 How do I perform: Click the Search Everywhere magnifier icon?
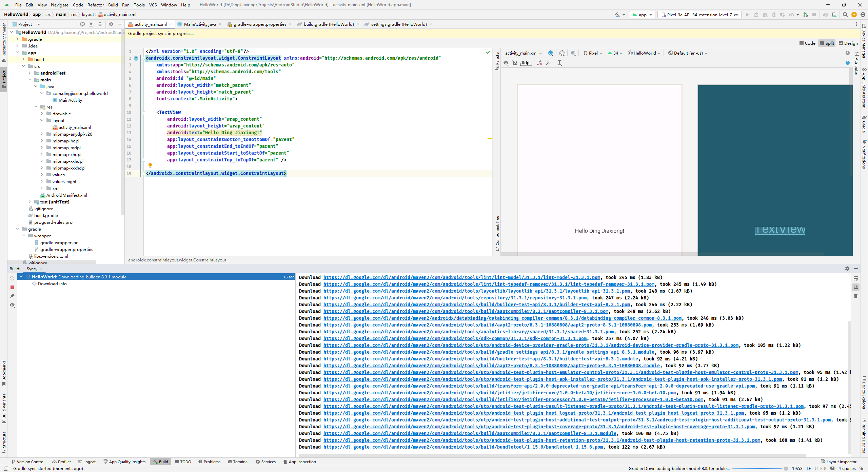(845, 15)
